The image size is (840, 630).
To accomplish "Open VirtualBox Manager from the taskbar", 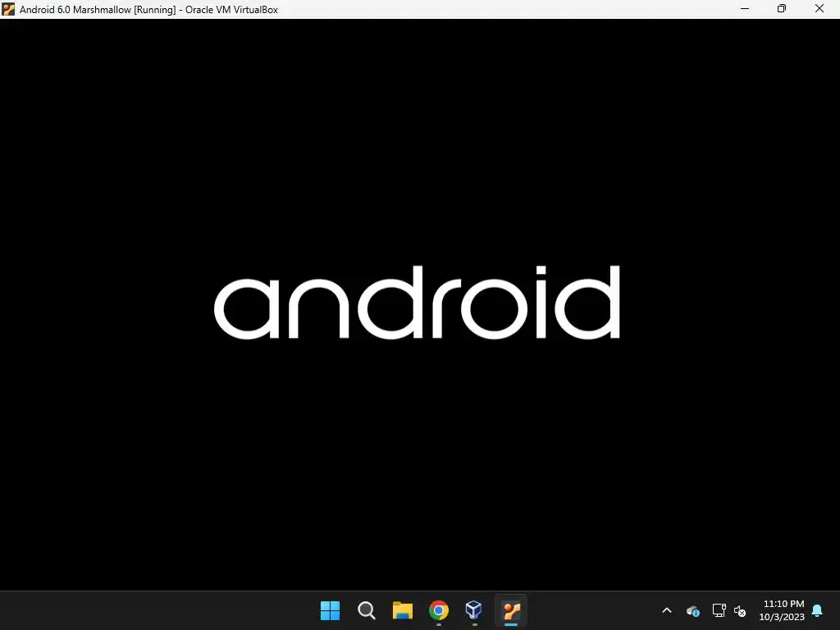I will click(x=474, y=609).
